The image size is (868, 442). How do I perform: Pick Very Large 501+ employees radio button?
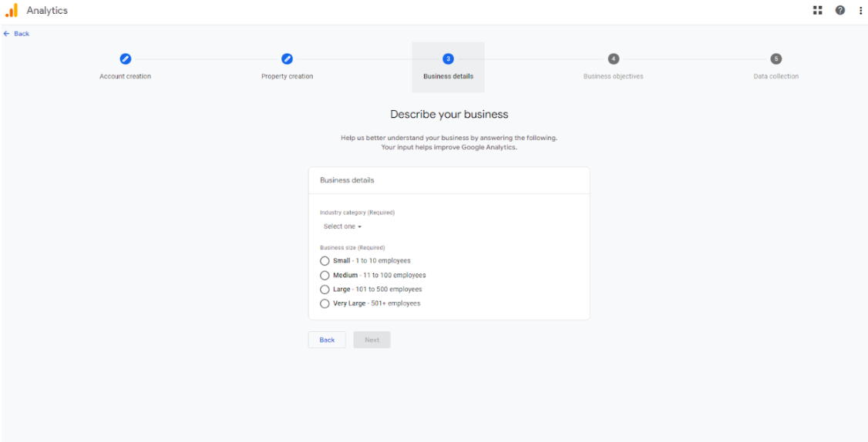tap(325, 303)
